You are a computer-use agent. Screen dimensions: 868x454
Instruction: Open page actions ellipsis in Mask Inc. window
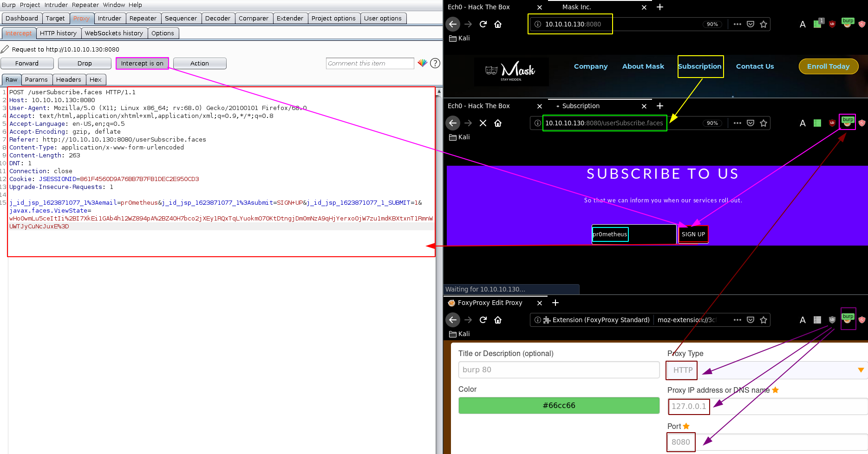tap(737, 24)
